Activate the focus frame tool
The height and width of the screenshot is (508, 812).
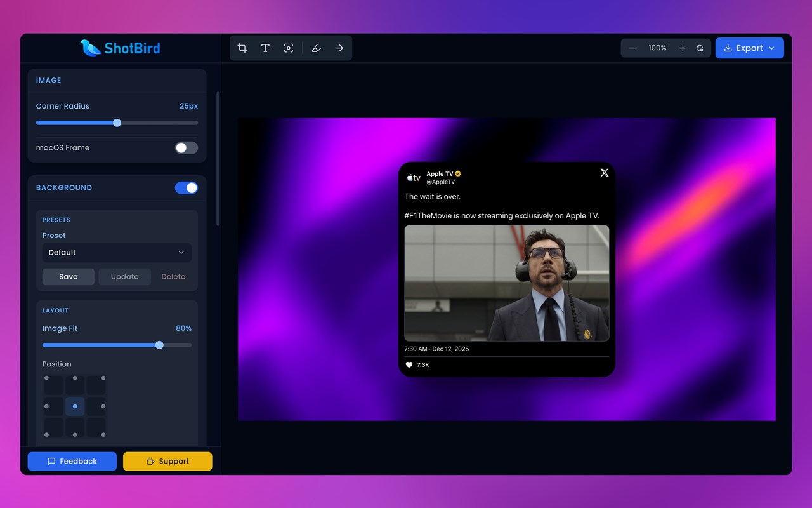(289, 48)
